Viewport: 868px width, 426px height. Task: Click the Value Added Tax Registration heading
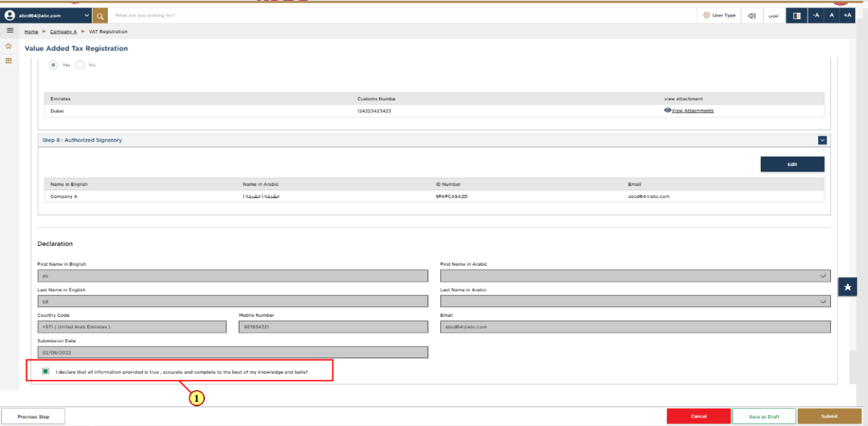tap(76, 49)
